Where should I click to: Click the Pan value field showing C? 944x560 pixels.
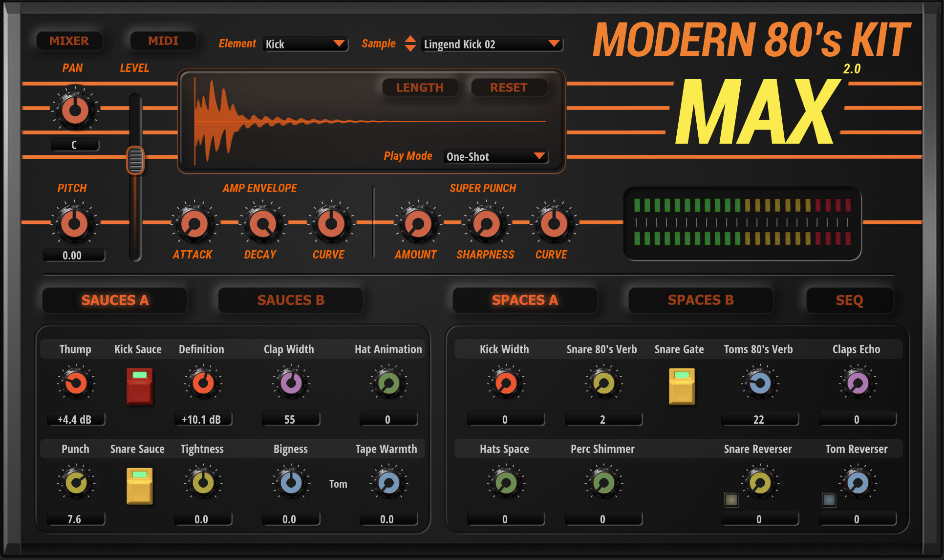point(75,145)
